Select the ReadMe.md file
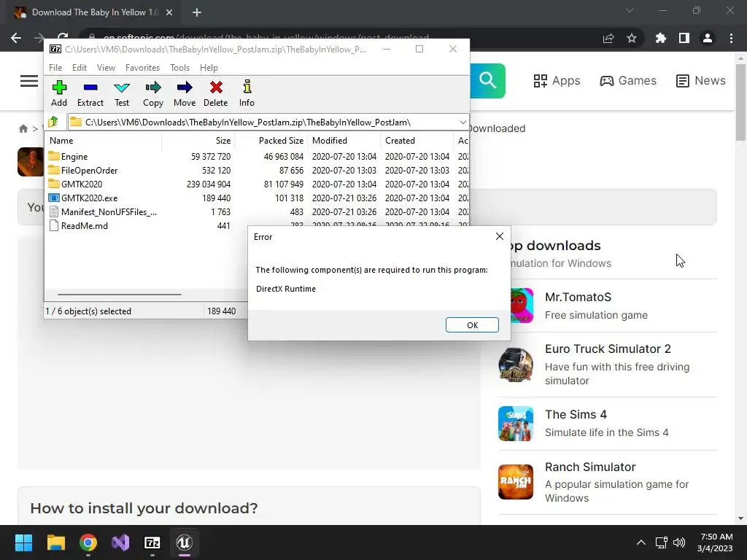 point(84,226)
